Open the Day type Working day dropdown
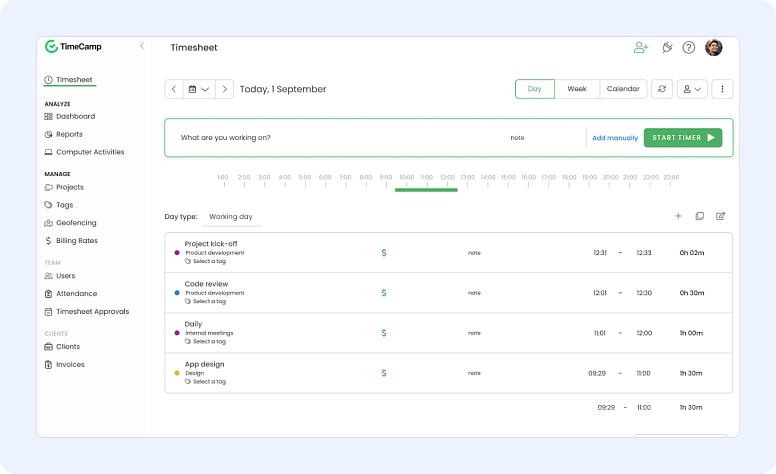The width and height of the screenshot is (776, 474). (231, 217)
